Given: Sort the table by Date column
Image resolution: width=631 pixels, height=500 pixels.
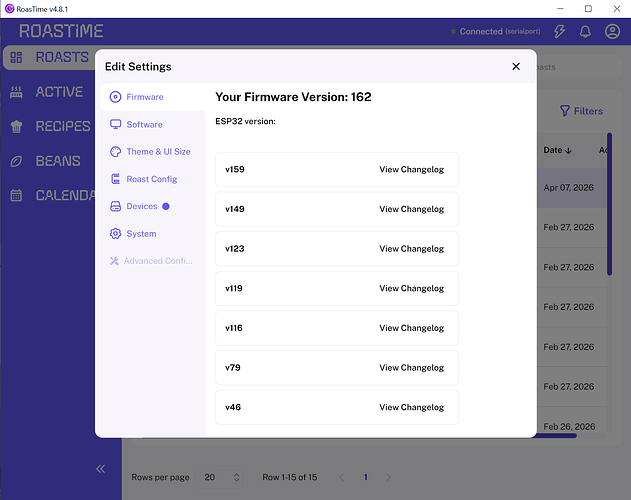Looking at the screenshot, I should 558,150.
